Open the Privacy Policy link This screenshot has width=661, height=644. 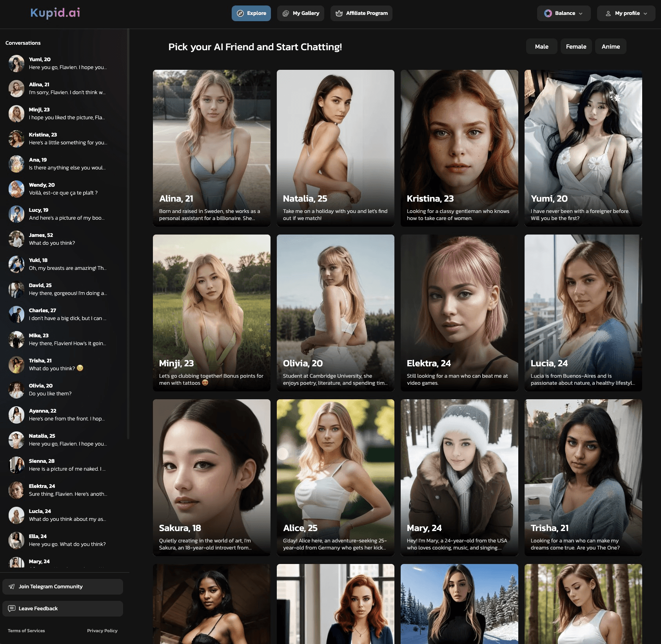tap(102, 631)
